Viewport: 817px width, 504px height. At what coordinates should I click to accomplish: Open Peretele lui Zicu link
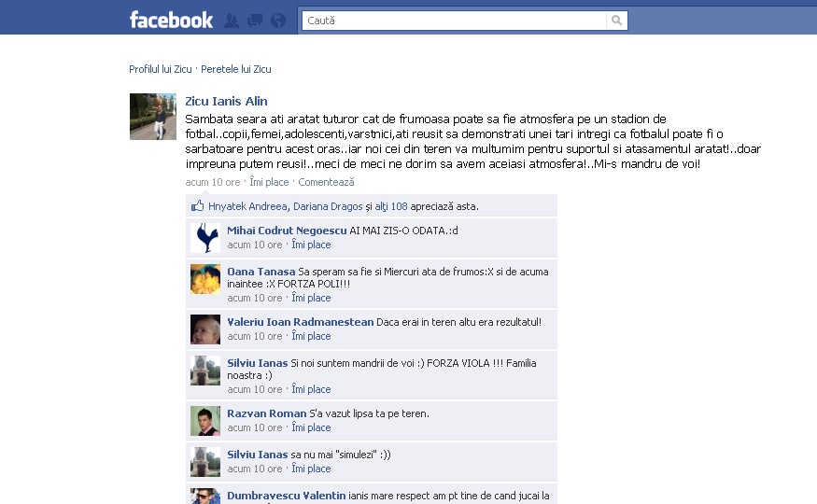(236, 69)
